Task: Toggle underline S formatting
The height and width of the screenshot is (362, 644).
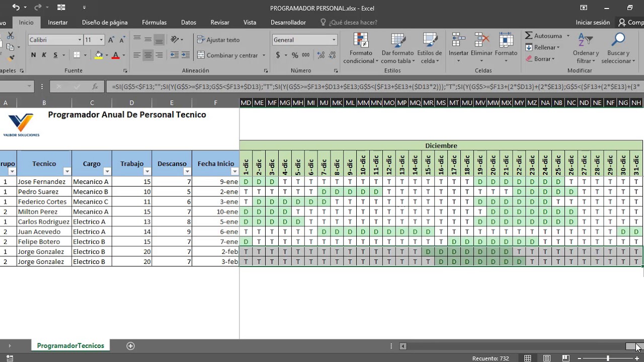Action: coord(55,55)
